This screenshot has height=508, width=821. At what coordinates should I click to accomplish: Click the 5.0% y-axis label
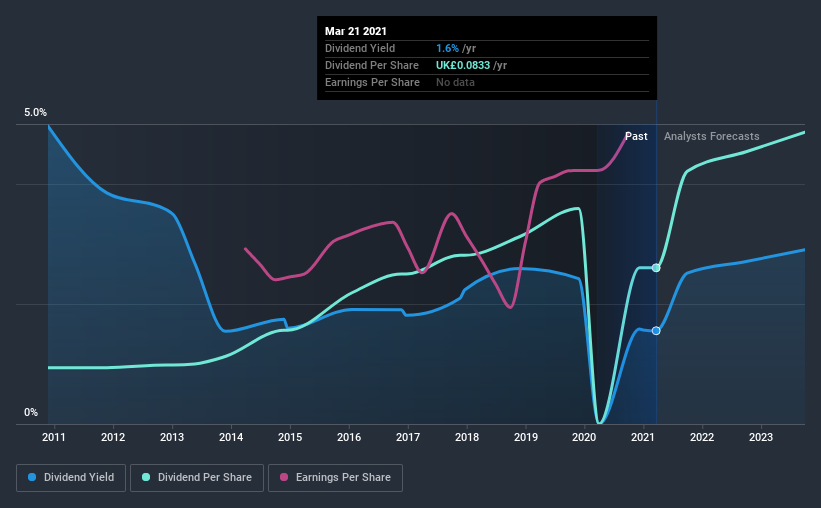point(35,113)
